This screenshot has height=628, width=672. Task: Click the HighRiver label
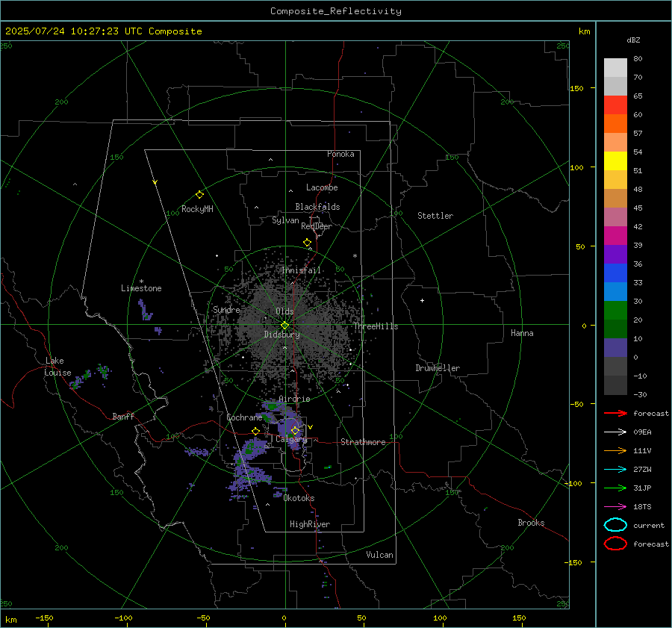tap(309, 524)
